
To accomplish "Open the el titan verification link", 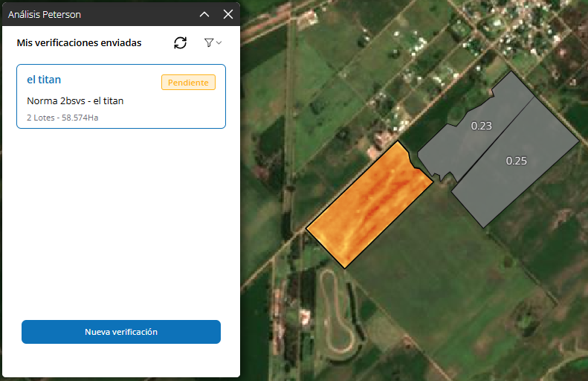I will [x=44, y=80].
